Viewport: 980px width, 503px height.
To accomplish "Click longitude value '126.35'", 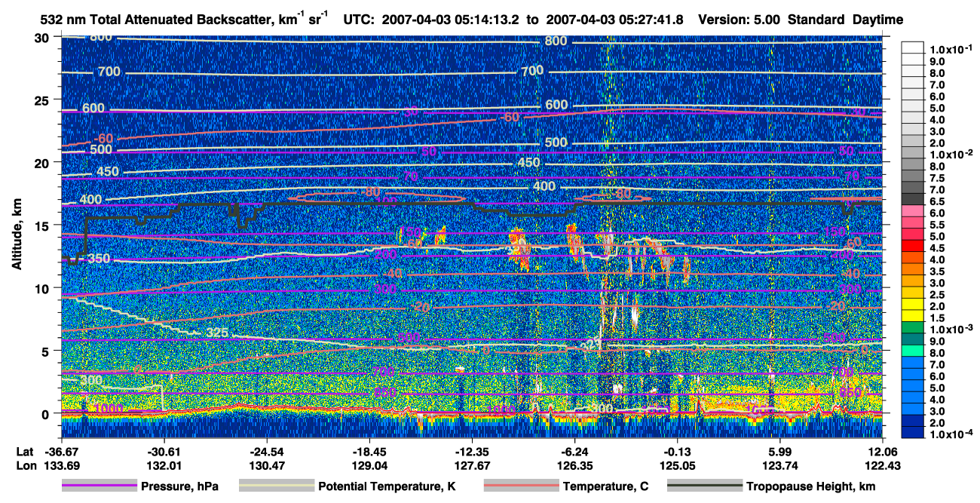I will (574, 465).
